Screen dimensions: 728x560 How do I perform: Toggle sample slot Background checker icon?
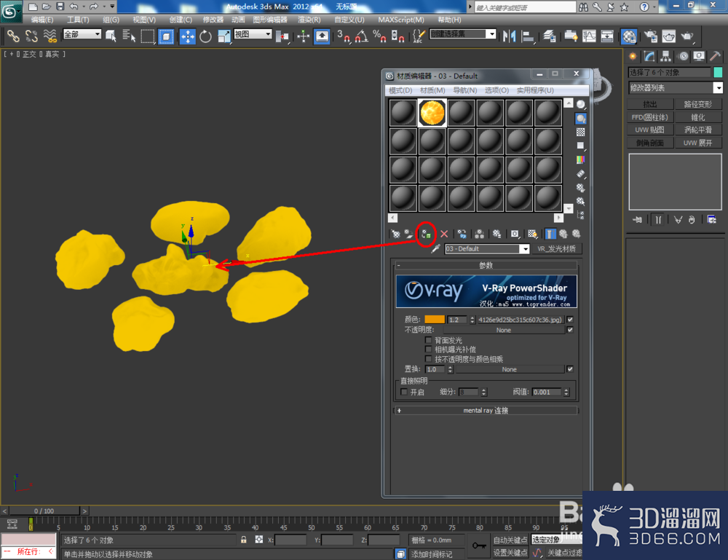coord(581,133)
